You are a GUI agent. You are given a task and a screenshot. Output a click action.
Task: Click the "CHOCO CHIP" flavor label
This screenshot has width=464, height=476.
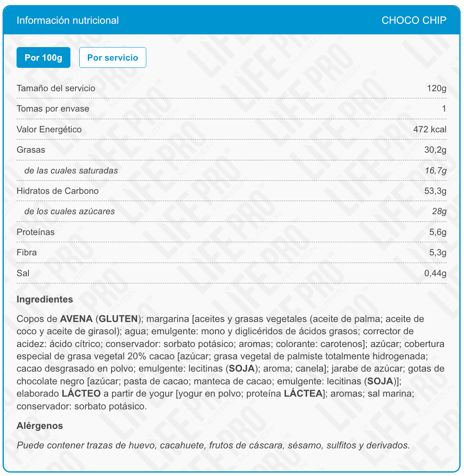coord(414,20)
